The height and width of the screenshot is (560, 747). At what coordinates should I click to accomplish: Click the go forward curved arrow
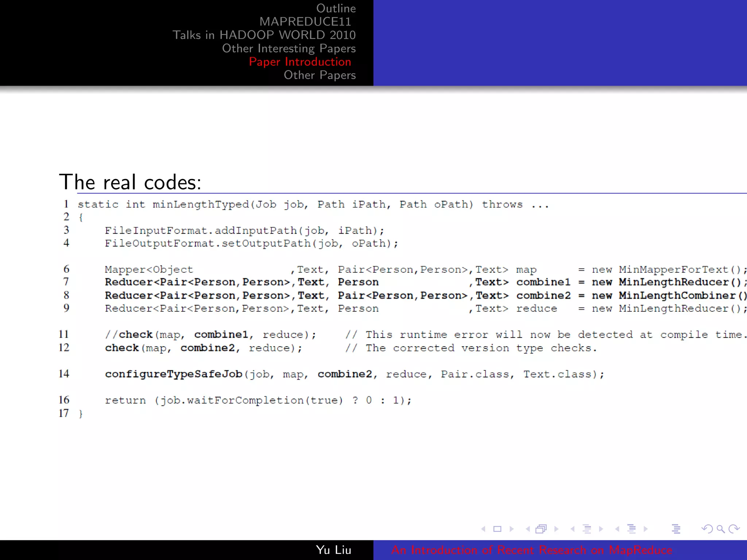[734, 529]
